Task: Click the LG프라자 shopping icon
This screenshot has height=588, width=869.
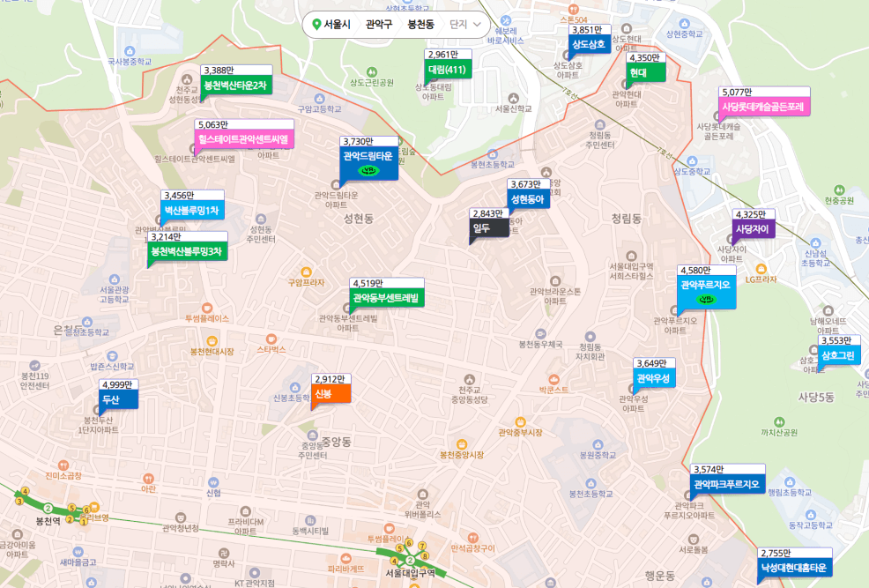Action: coord(761,270)
